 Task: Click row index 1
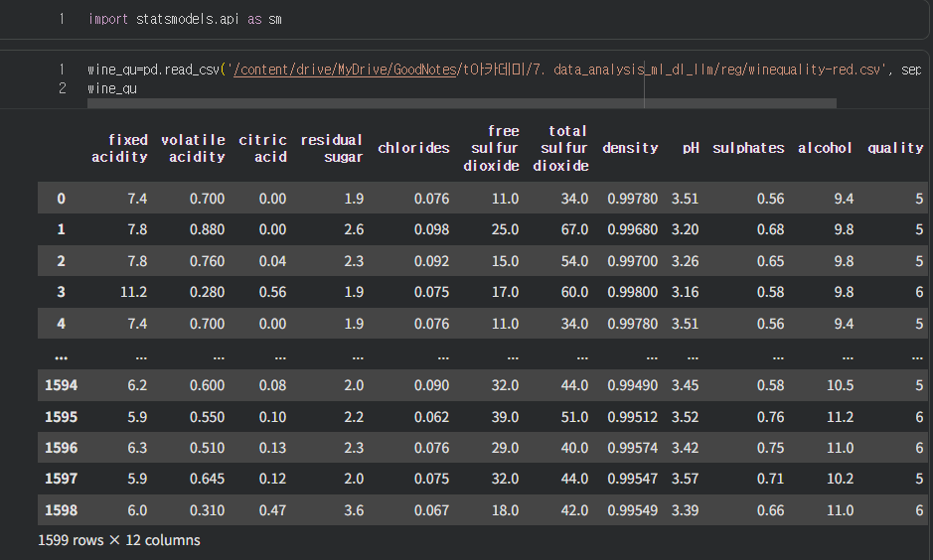62,229
